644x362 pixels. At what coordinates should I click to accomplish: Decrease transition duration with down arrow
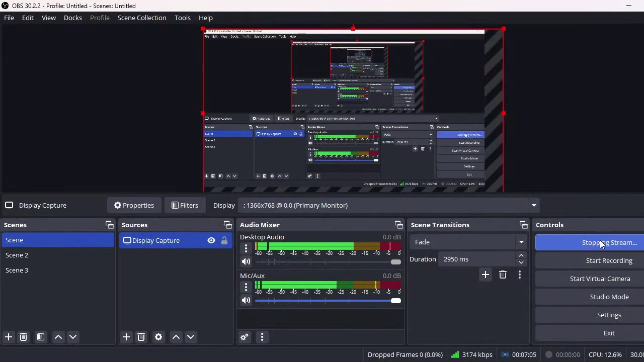point(521,262)
